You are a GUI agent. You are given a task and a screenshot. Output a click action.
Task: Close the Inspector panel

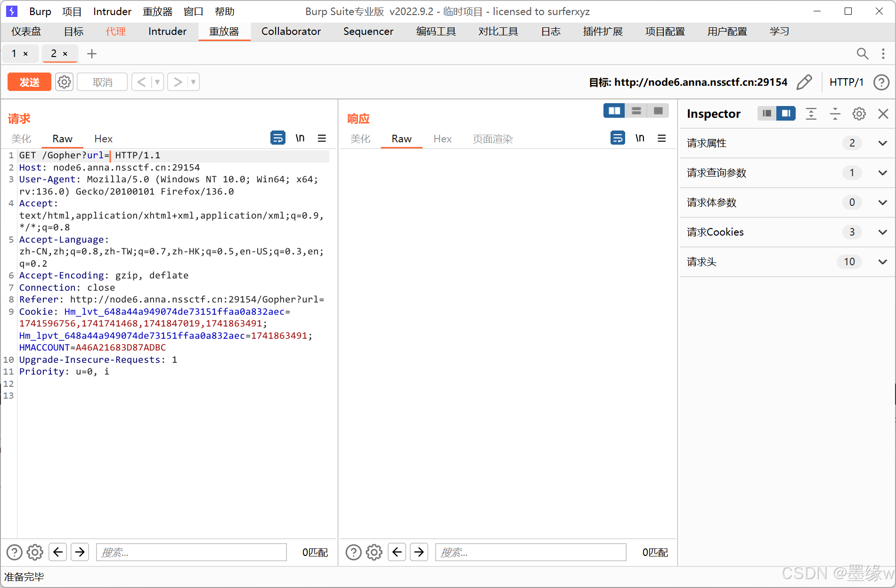883,114
